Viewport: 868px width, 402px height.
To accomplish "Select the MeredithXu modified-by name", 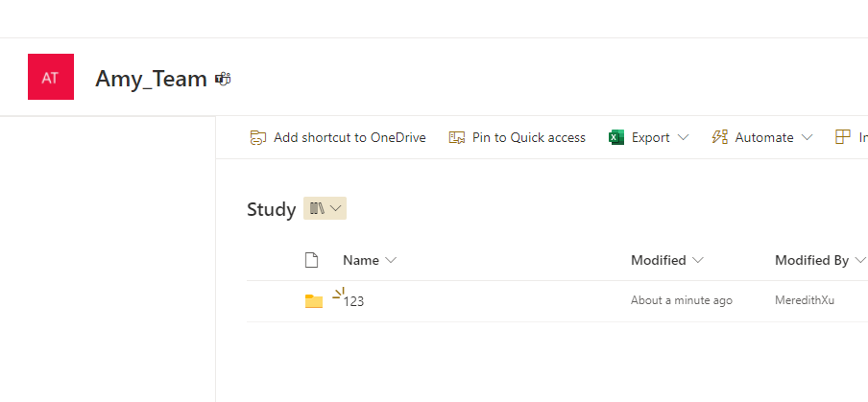I will click(805, 301).
